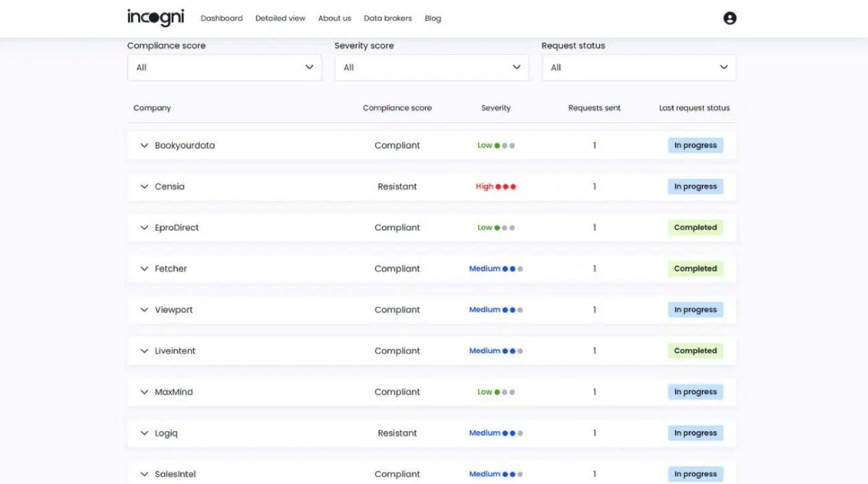868x484 pixels.
Task: Navigate to Data brokers
Action: pyautogui.click(x=388, y=18)
